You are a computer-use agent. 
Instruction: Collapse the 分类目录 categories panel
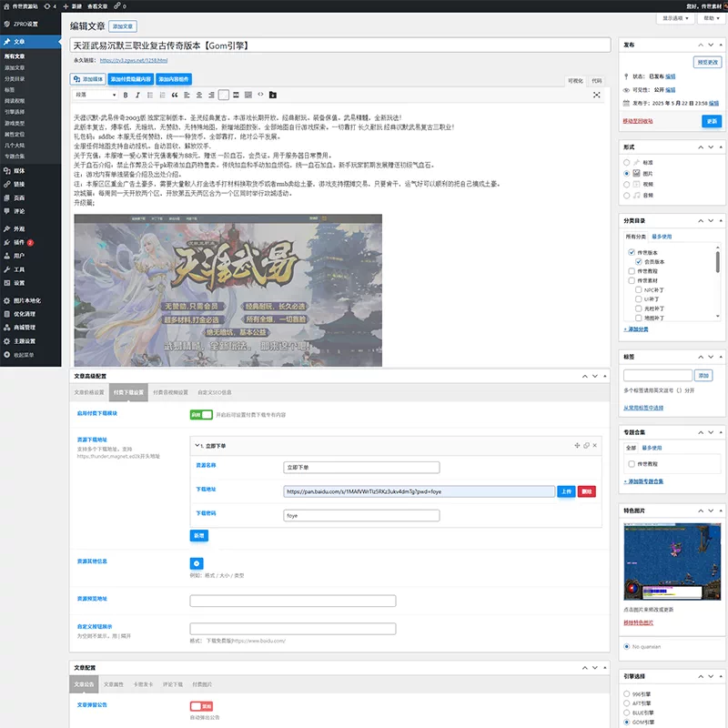(721, 221)
